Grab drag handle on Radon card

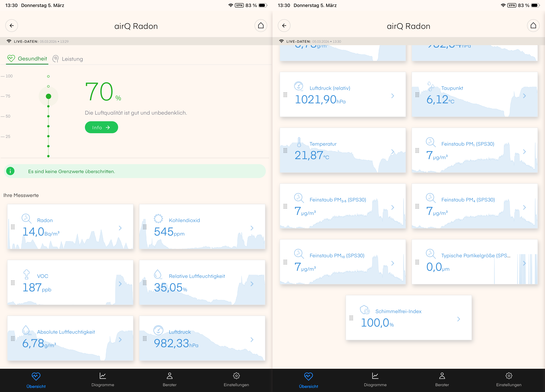pos(13,227)
